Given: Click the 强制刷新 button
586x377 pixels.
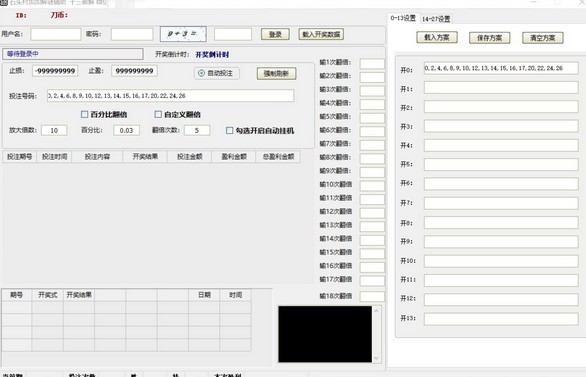Looking at the screenshot, I should point(276,73).
